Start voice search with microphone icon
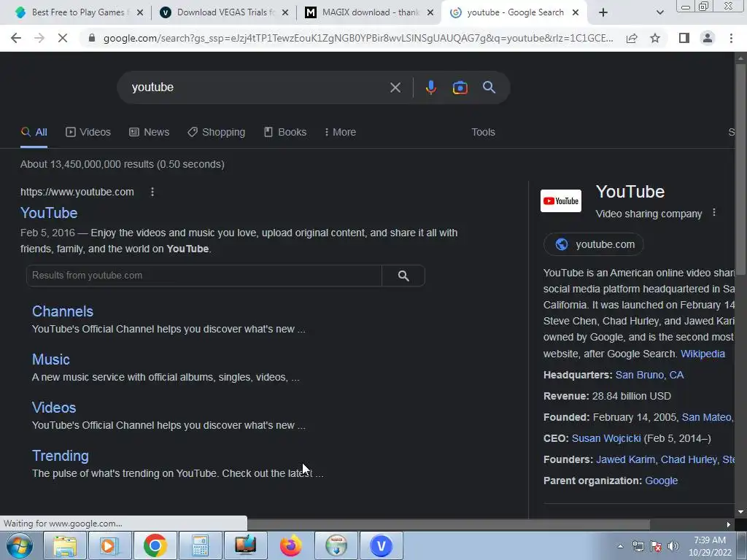Image resolution: width=747 pixels, height=560 pixels. pos(431,87)
